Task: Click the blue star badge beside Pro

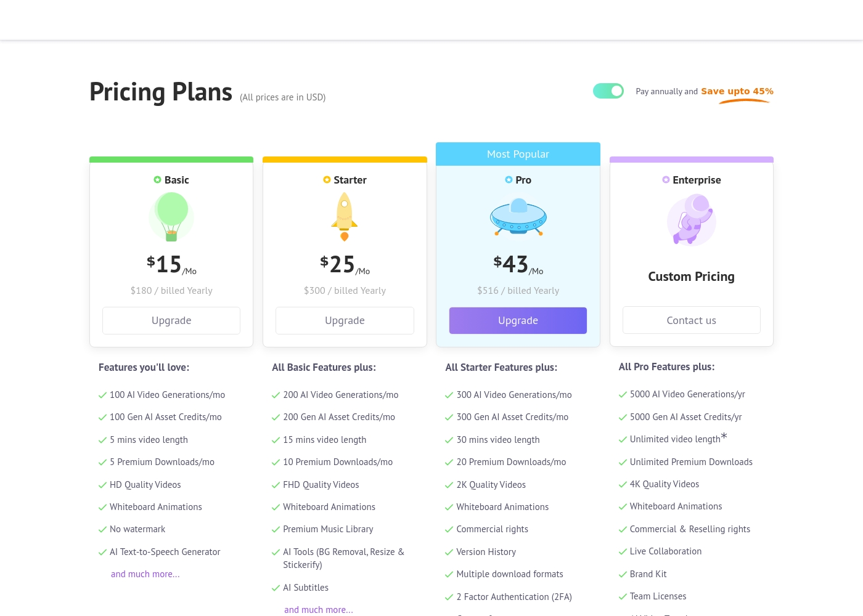Action: 509,180
